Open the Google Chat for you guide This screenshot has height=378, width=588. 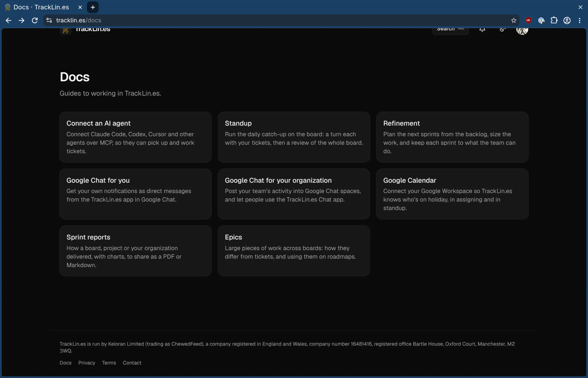136,194
